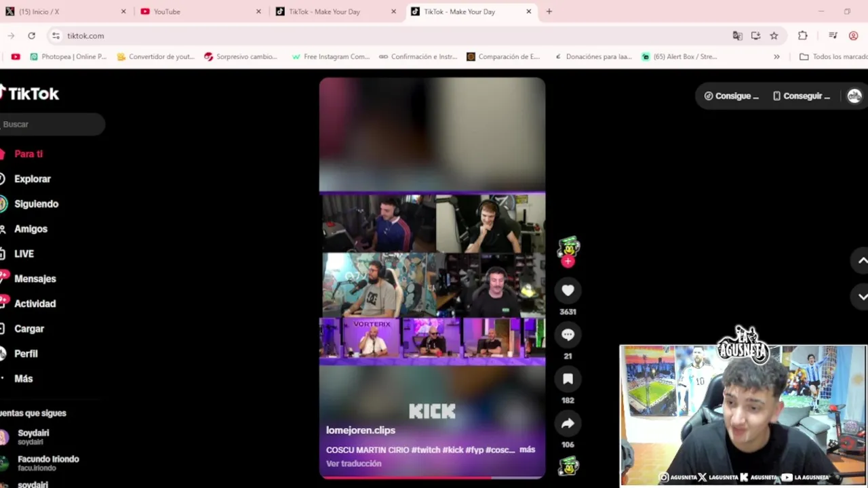Open Confirmación e Instr... bookmark
The width and height of the screenshot is (868, 488).
click(418, 57)
